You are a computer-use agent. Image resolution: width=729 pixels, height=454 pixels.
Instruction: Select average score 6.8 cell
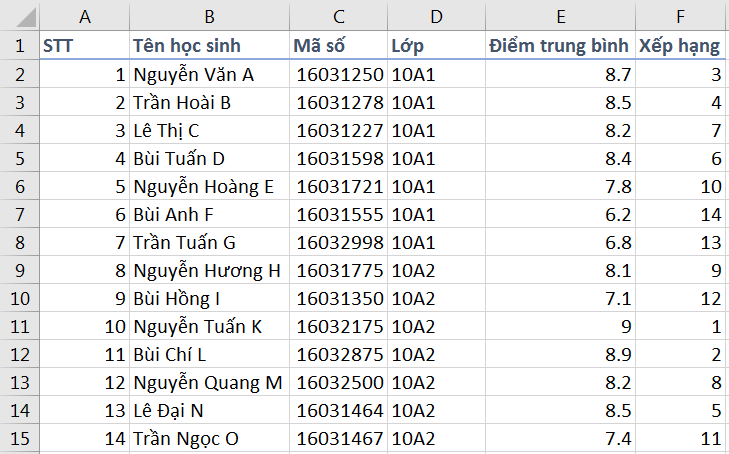point(560,242)
